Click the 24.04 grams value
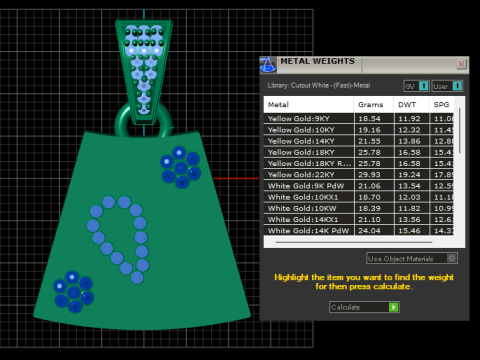This screenshot has width=480, height=360. (369, 231)
